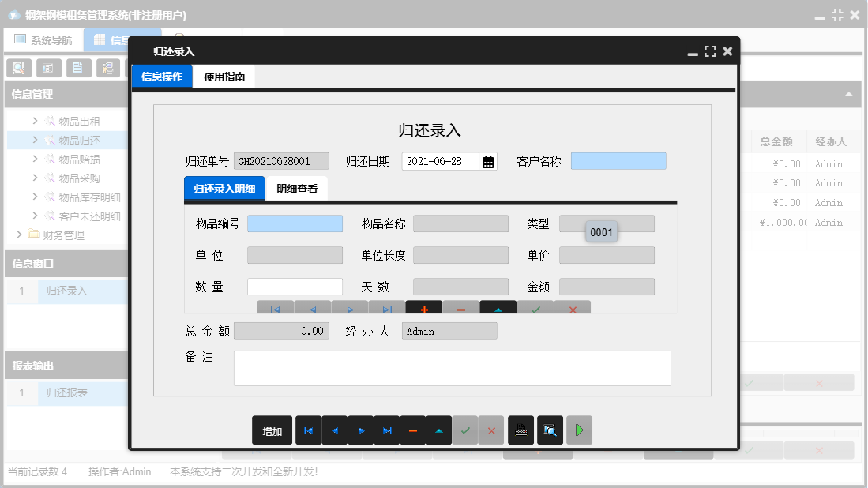Go to first record with first-record icon

pos(309,430)
